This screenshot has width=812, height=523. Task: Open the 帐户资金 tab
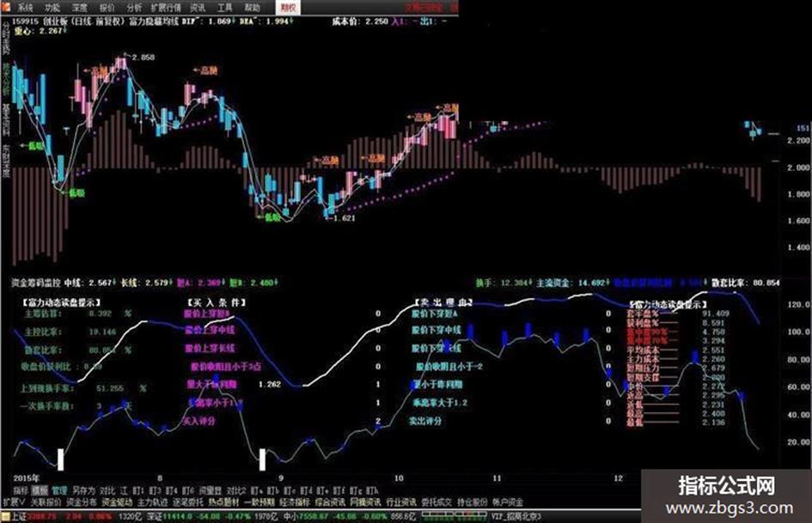click(508, 502)
